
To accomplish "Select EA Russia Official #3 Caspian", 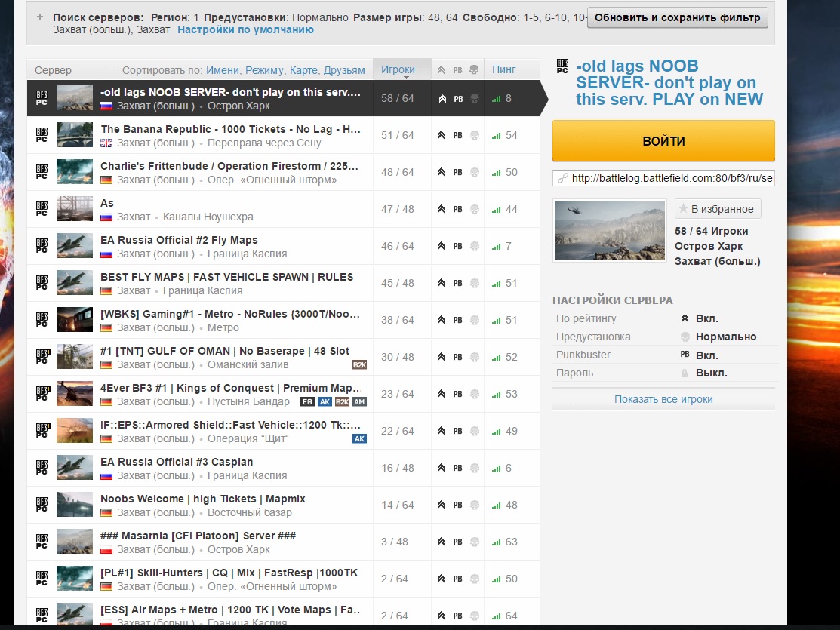I will pyautogui.click(x=283, y=468).
